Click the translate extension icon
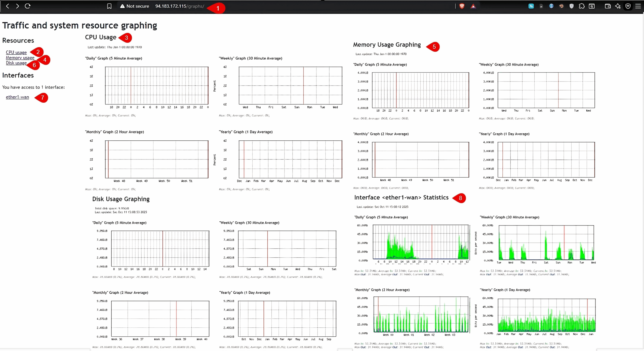 531,6
